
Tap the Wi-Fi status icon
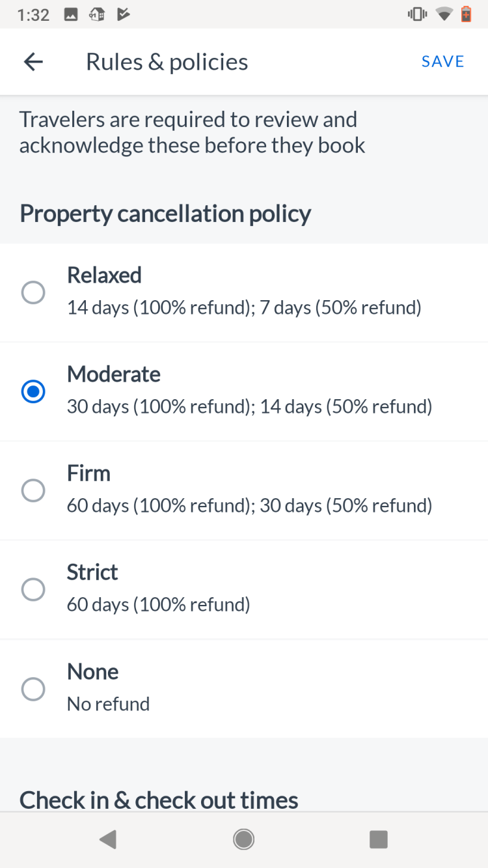pos(444,14)
